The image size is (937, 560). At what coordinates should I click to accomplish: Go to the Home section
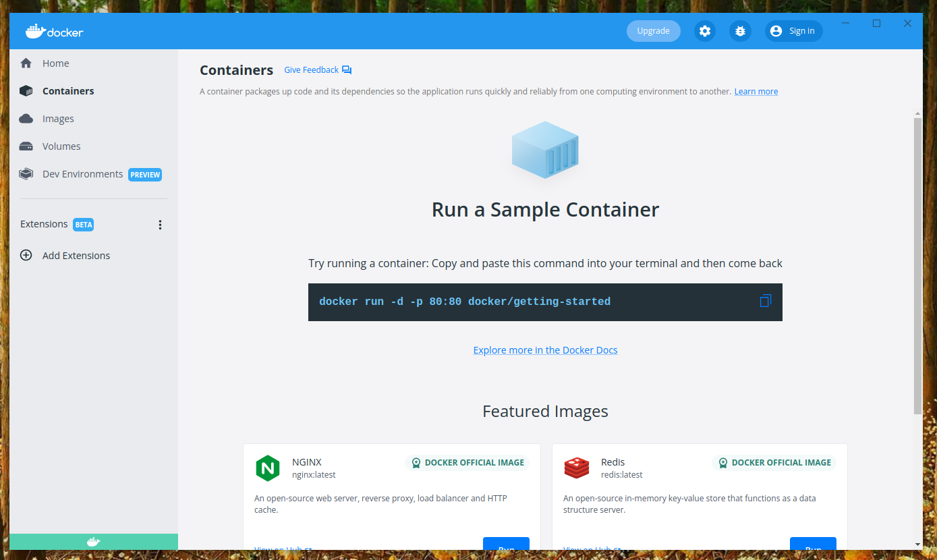[x=55, y=63]
